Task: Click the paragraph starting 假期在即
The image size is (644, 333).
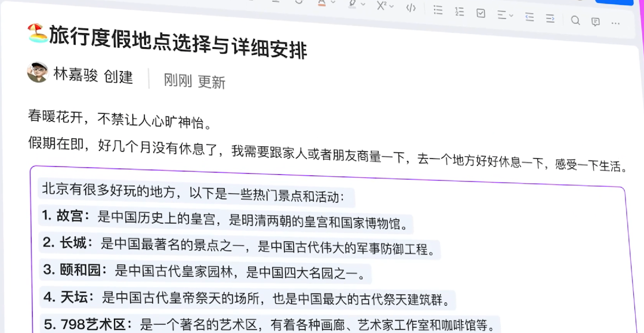Action: (328, 153)
